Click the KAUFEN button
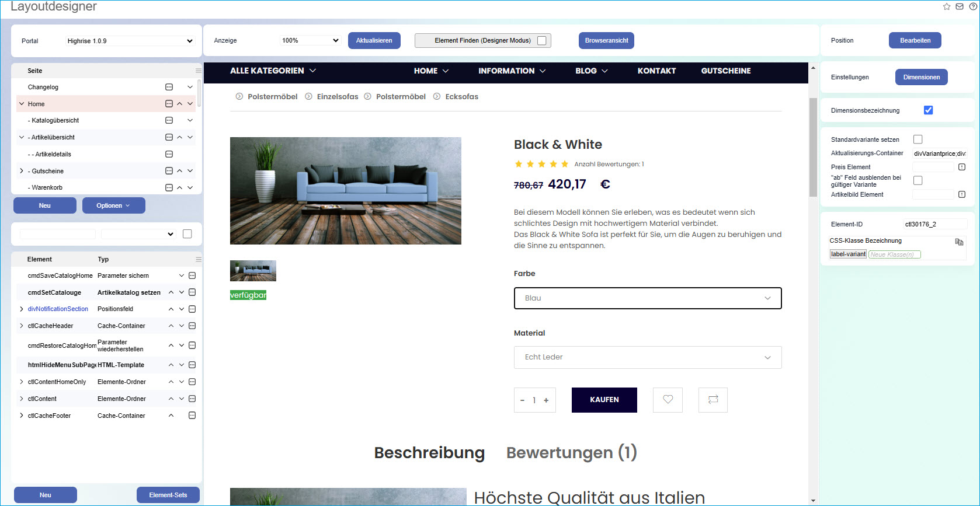Screen dimensions: 980x506 [604, 400]
